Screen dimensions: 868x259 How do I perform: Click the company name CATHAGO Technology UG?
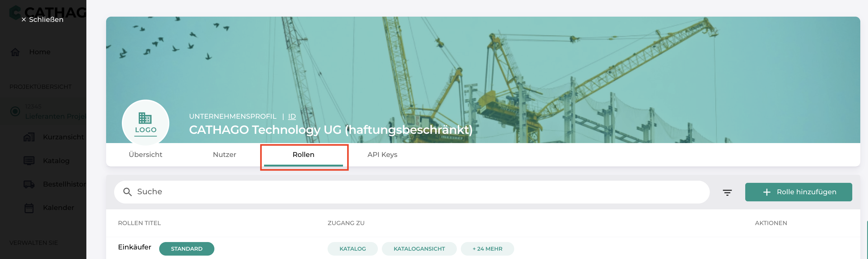pos(331,130)
